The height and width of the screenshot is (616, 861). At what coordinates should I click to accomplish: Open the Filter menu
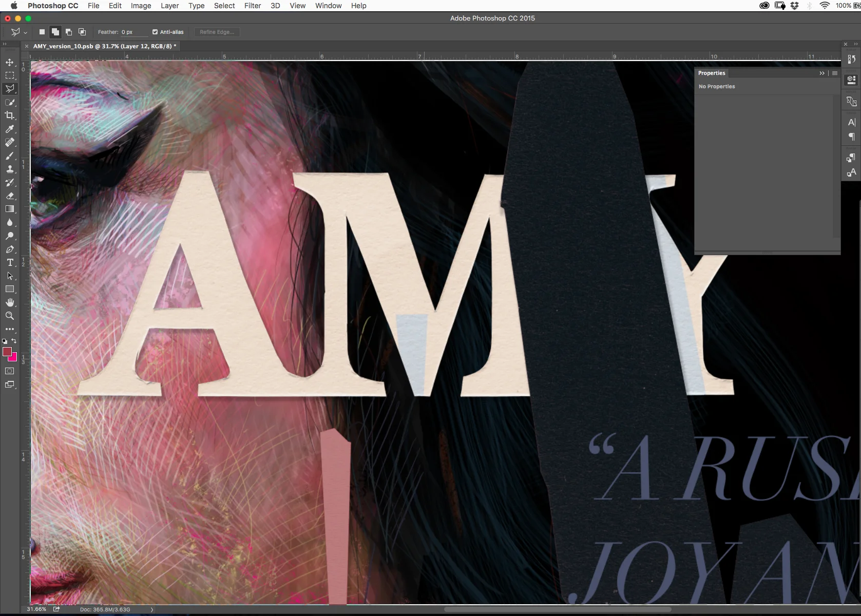coord(253,6)
